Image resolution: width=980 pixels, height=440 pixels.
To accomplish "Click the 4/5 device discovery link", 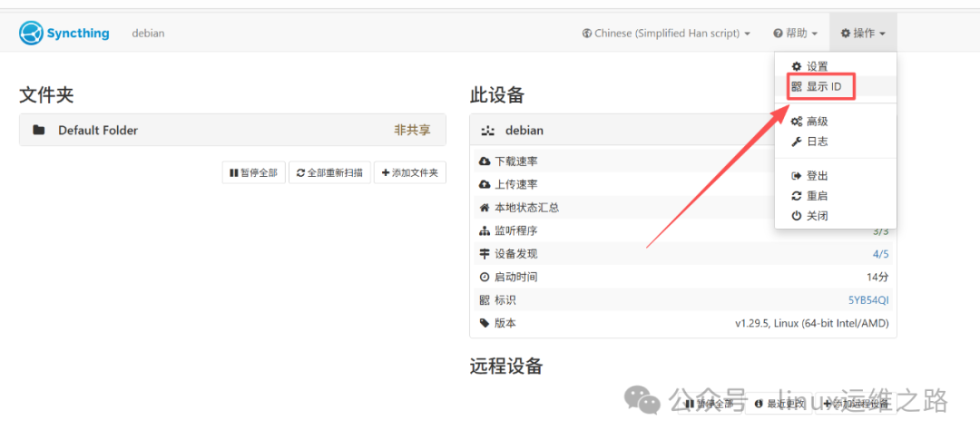I will click(880, 254).
